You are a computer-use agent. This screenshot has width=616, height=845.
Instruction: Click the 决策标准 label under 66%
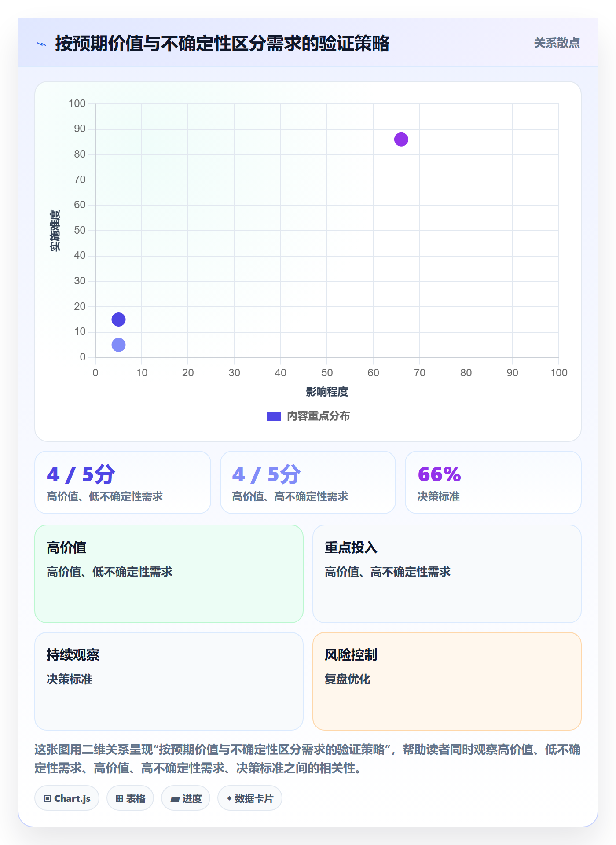(438, 496)
